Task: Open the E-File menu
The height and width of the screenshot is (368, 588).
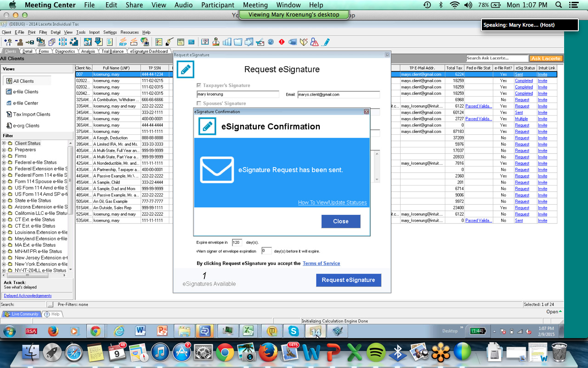Action: (18, 32)
